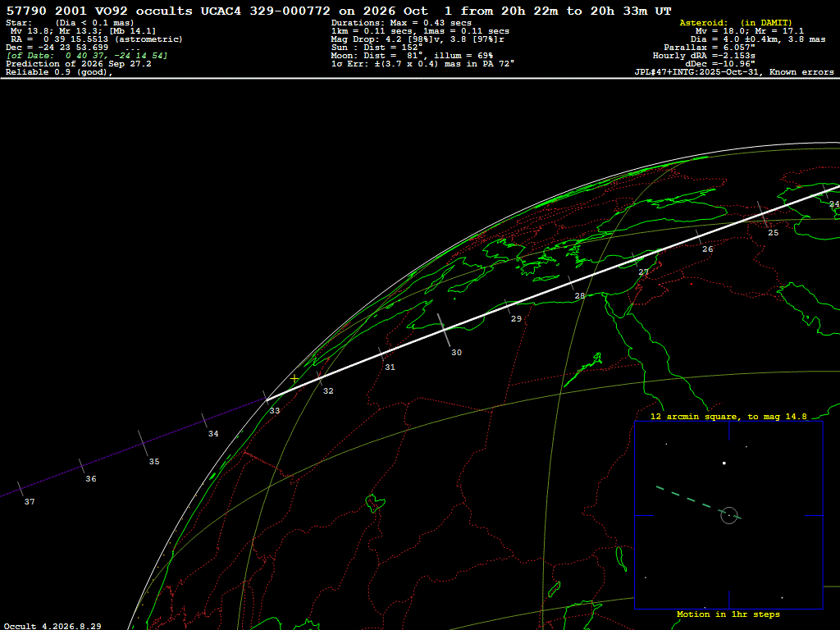Screen dimensions: 840x630
Task: Click the event title line at top
Action: coord(339,11)
